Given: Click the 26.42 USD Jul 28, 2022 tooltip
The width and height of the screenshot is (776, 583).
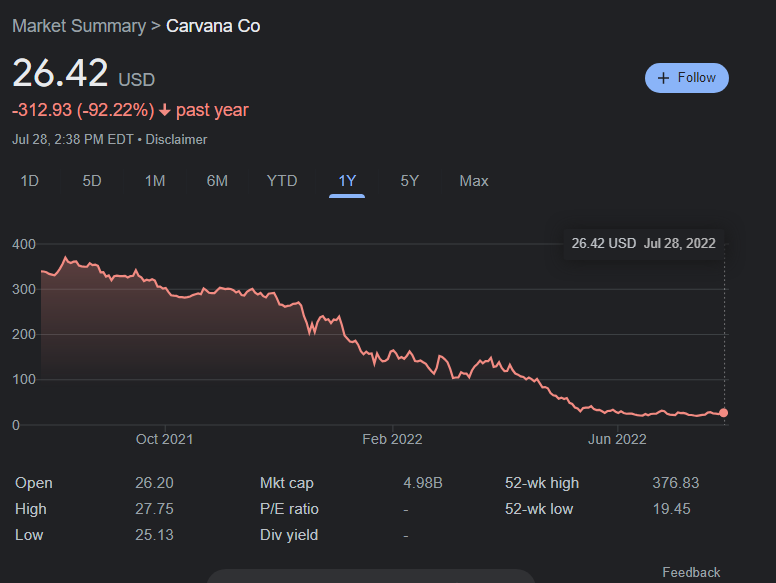Looking at the screenshot, I should tap(643, 243).
